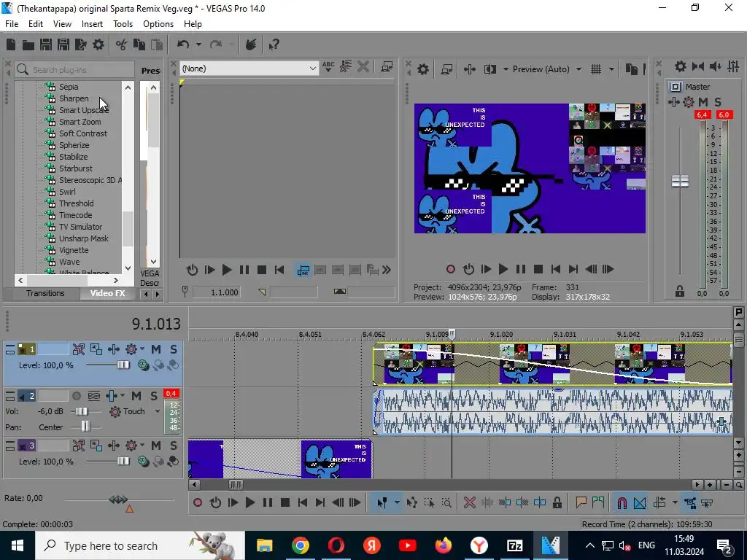Image resolution: width=747 pixels, height=560 pixels.
Task: Toggle Automatic Crossfades button
Action: click(x=640, y=502)
